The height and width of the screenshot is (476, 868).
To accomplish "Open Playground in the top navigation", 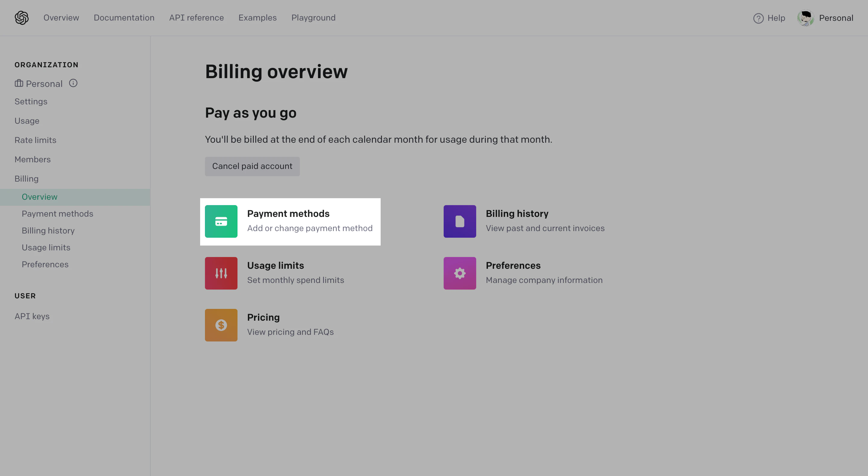I will pos(313,17).
